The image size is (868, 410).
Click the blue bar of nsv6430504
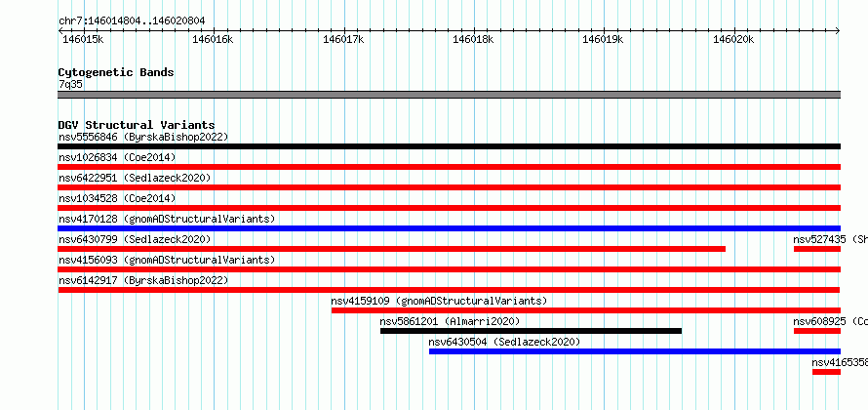(x=634, y=351)
